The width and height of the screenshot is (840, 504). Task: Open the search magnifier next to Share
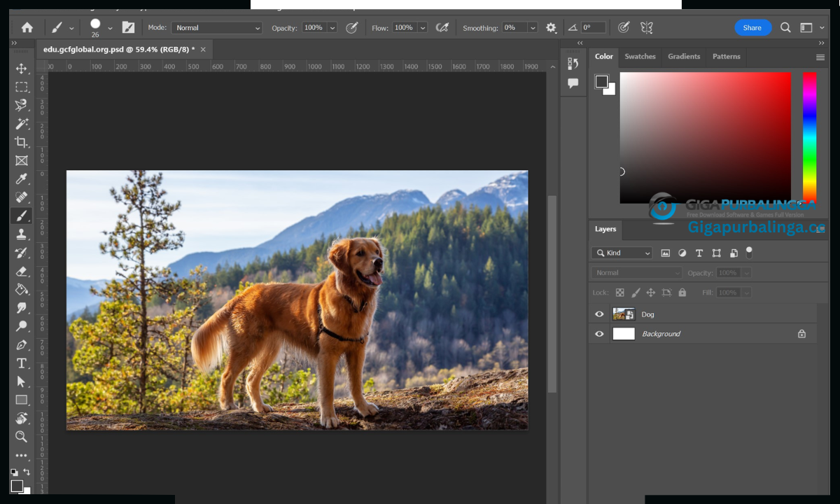785,28
